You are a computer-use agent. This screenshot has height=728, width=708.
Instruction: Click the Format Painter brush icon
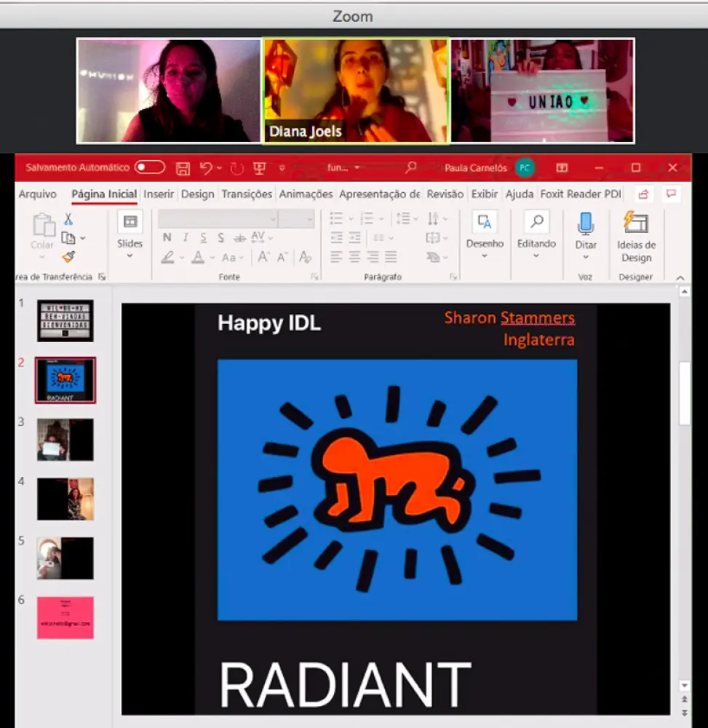tap(68, 256)
